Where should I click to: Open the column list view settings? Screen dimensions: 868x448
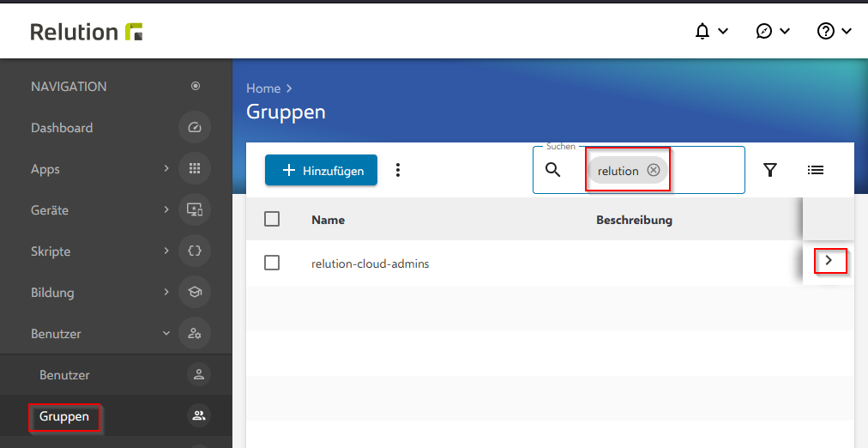pos(816,170)
